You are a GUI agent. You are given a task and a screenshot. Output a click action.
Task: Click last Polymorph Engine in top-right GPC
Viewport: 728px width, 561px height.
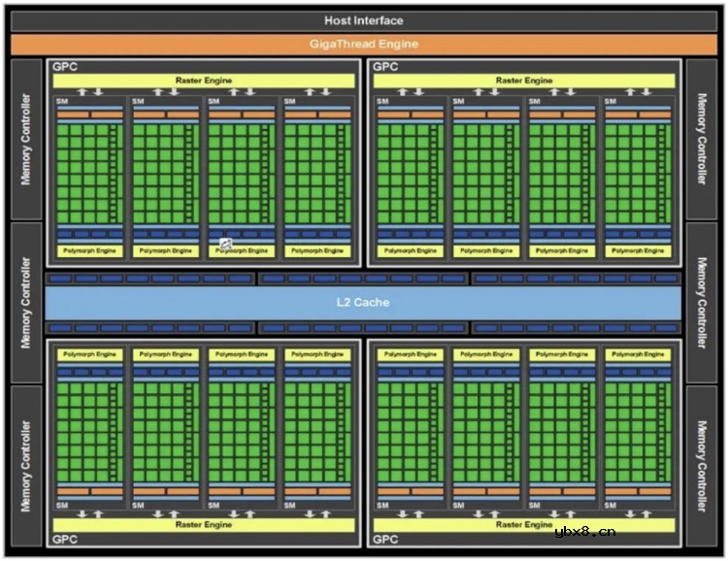click(638, 250)
